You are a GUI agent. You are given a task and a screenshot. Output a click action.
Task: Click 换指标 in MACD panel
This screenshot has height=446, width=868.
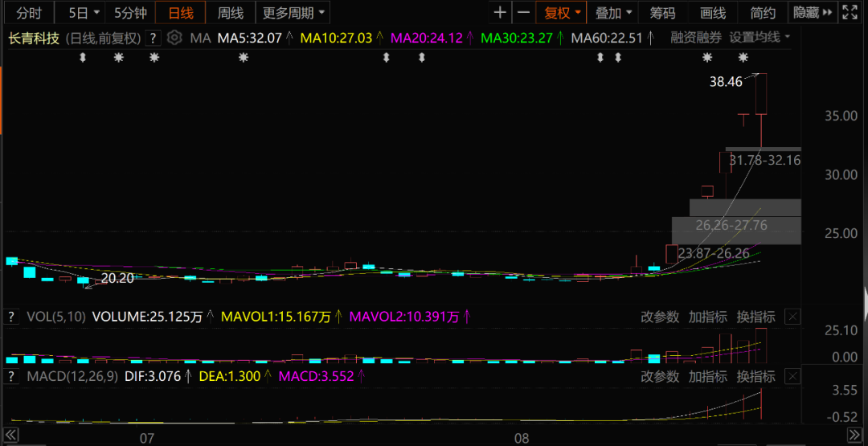755,377
